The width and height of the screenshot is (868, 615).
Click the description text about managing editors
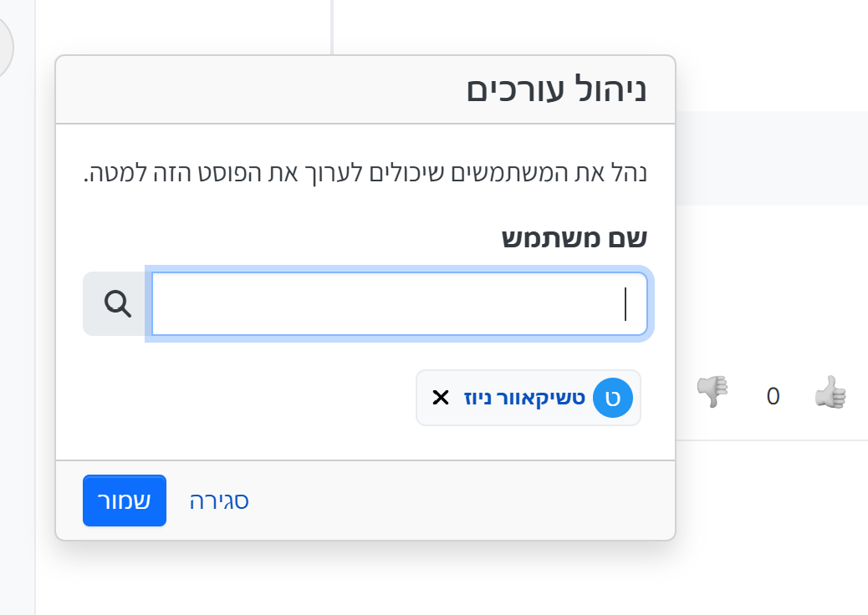pyautogui.click(x=366, y=175)
